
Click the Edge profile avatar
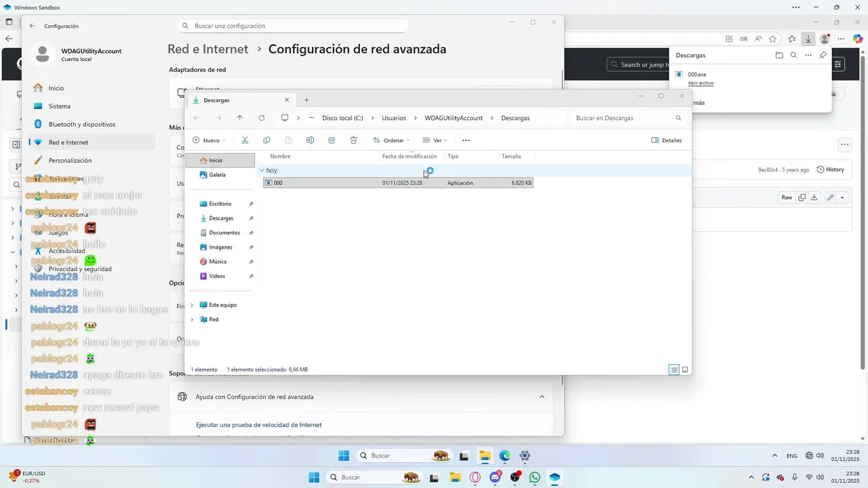point(825,39)
